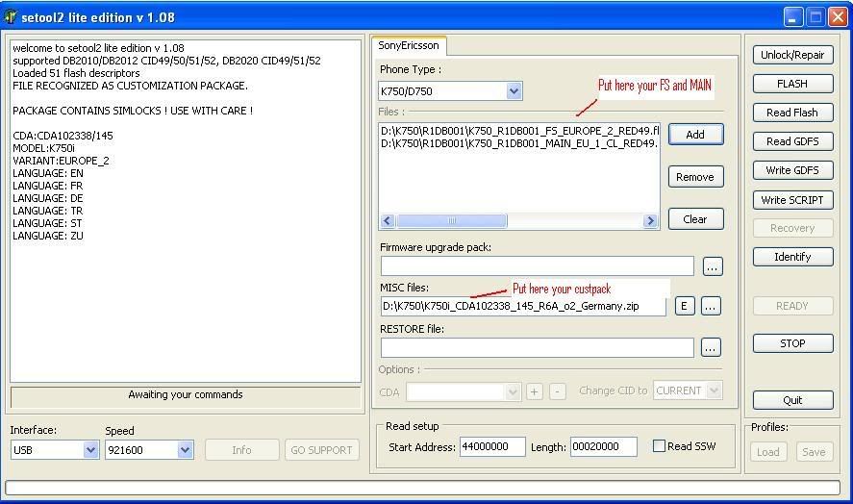Click the log line VARIANT:EUROPE_2
The height and width of the screenshot is (504, 853).
(x=61, y=161)
